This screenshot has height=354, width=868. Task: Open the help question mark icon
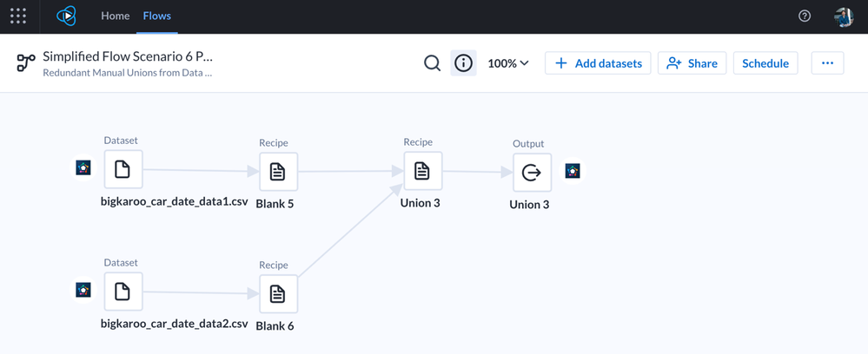[805, 16]
